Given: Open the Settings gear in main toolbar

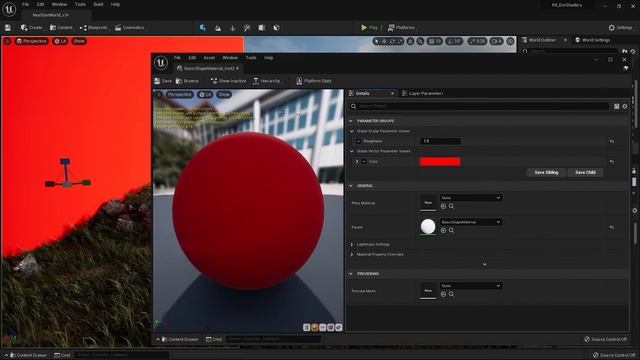Looking at the screenshot, I should click(x=620, y=28).
